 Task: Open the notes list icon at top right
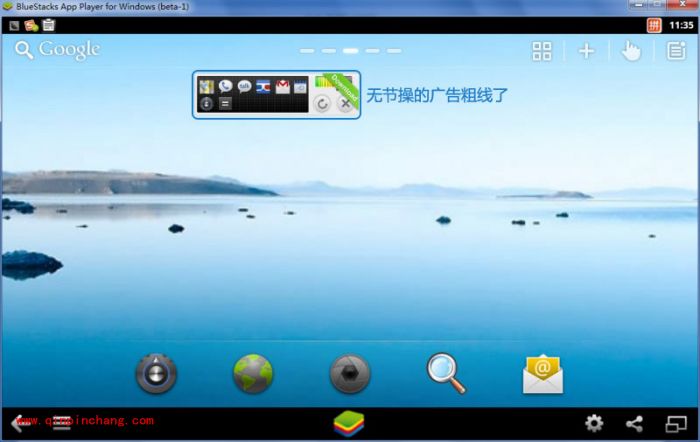point(676,51)
